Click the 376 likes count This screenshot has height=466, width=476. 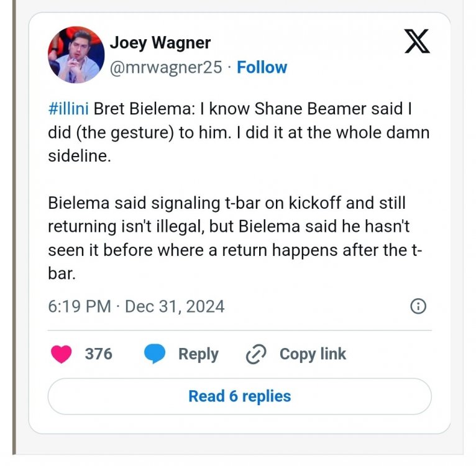click(x=99, y=354)
